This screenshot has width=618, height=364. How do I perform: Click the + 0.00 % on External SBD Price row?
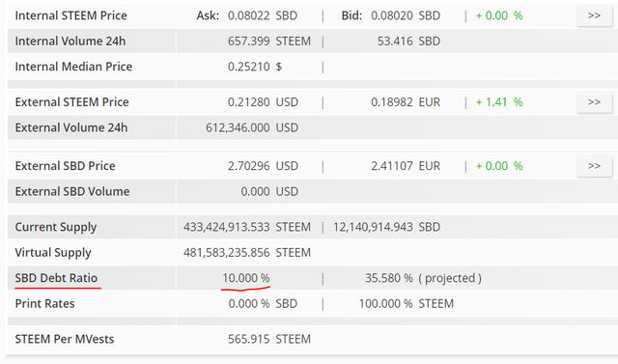499,166
